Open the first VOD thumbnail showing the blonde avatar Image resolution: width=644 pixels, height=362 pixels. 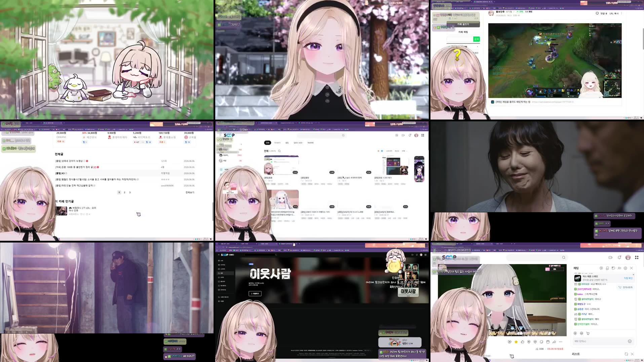(281, 165)
